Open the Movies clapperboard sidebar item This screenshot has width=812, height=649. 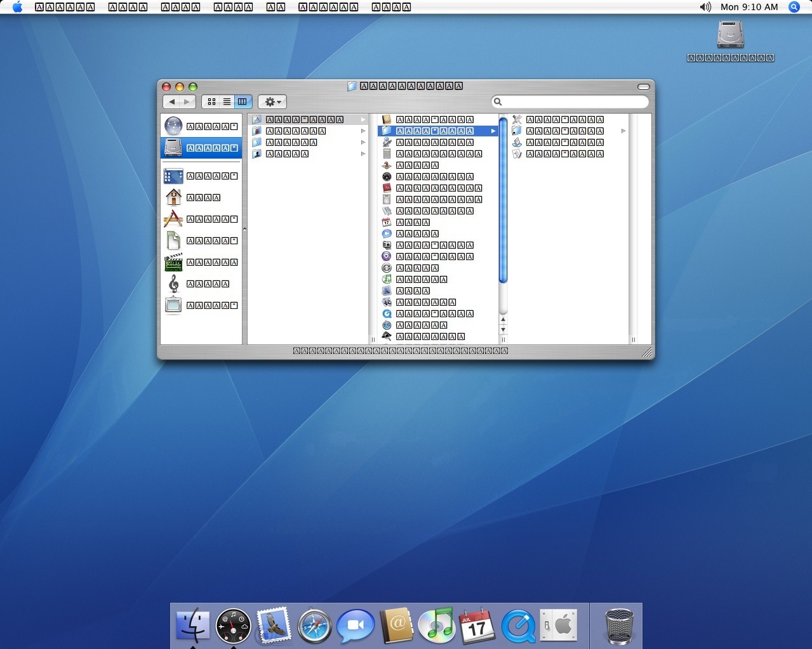click(173, 262)
